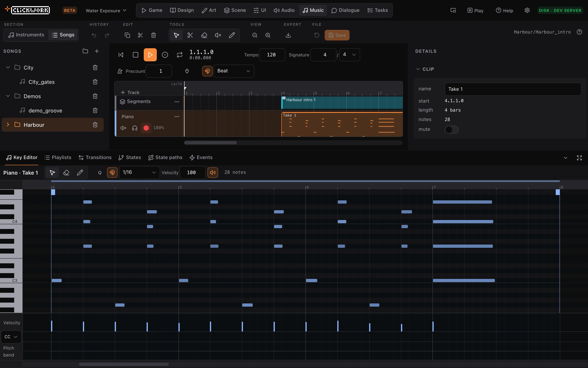588x368 pixels.
Task: Click the Help button
Action: tap(504, 10)
